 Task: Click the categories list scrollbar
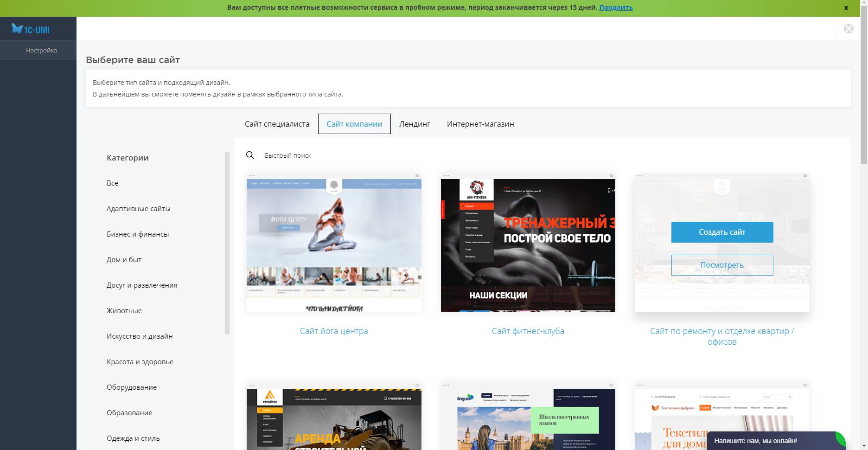coord(227,243)
